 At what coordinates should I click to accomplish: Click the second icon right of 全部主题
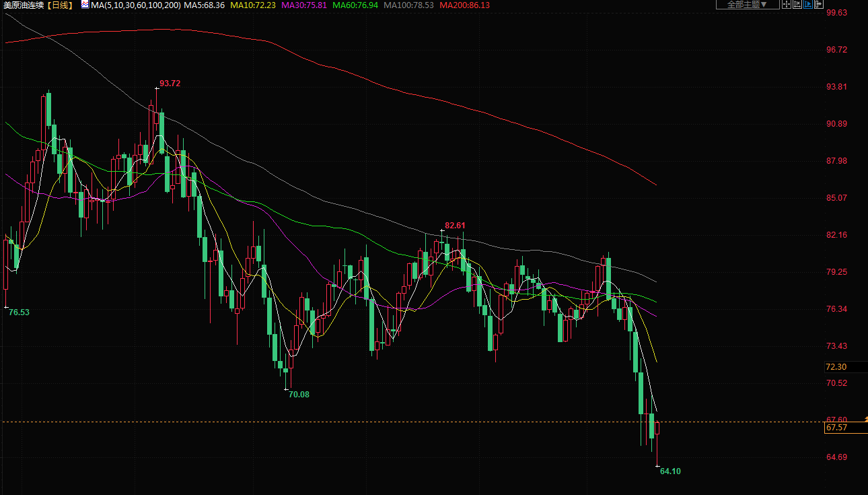coord(797,4)
